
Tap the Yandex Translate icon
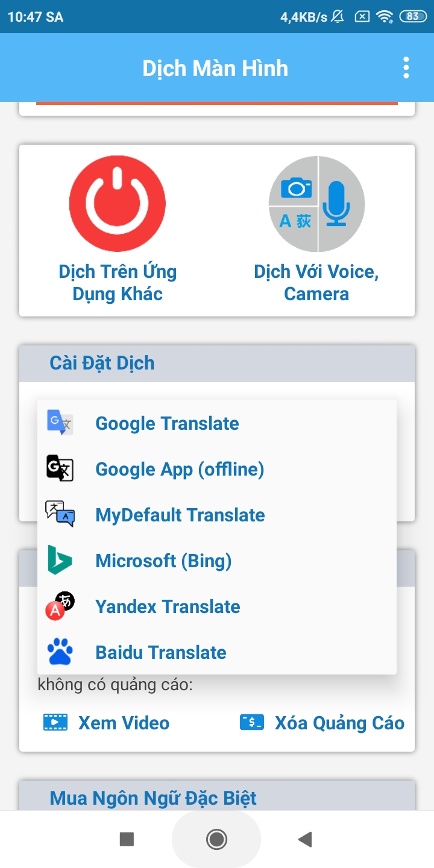click(x=60, y=606)
